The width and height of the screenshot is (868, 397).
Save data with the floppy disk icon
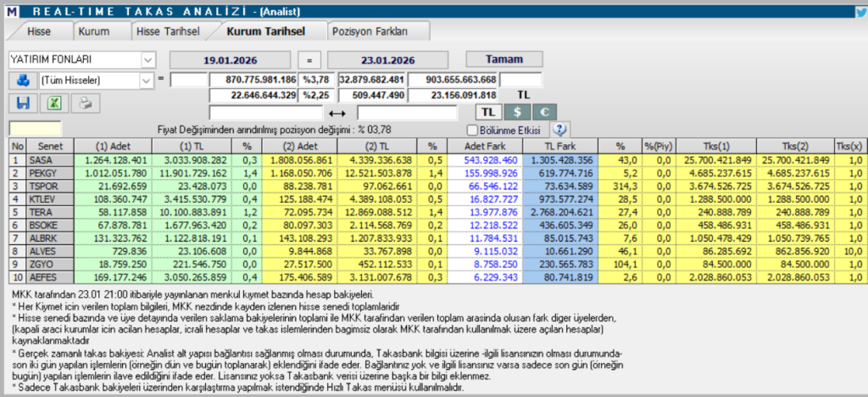point(23,103)
